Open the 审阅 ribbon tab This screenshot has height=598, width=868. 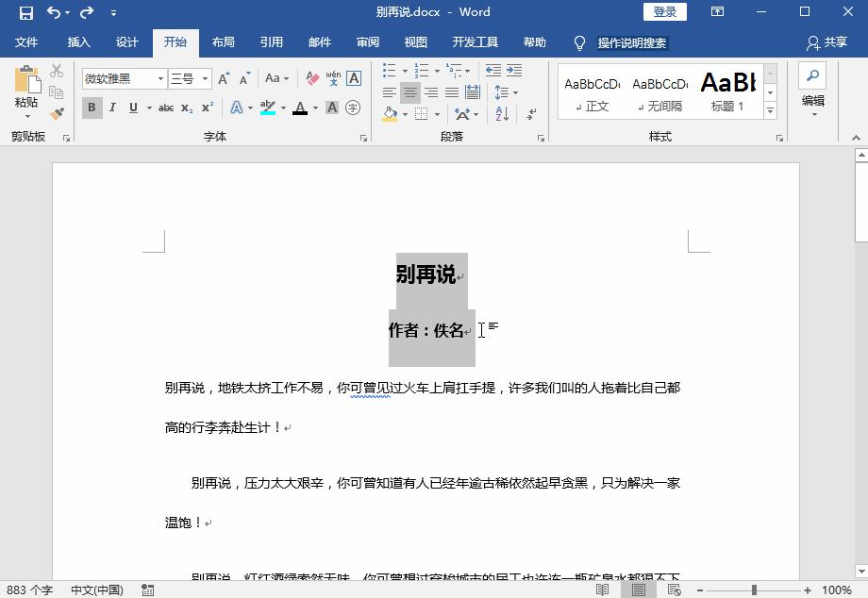pos(367,42)
